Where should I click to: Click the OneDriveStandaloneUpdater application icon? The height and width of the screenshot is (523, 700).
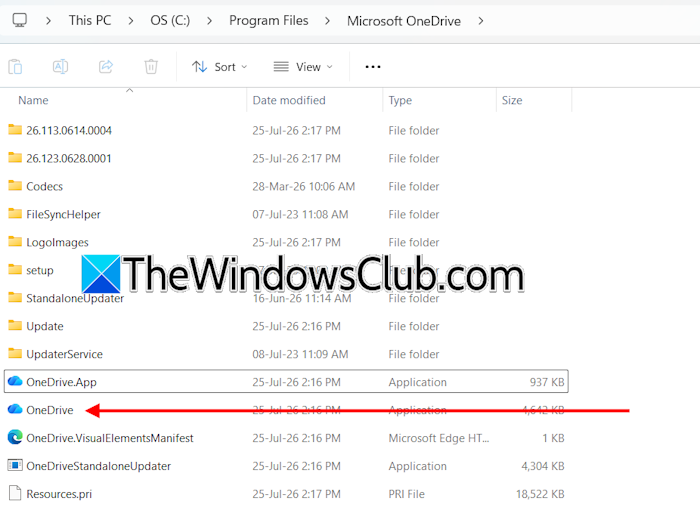15,465
